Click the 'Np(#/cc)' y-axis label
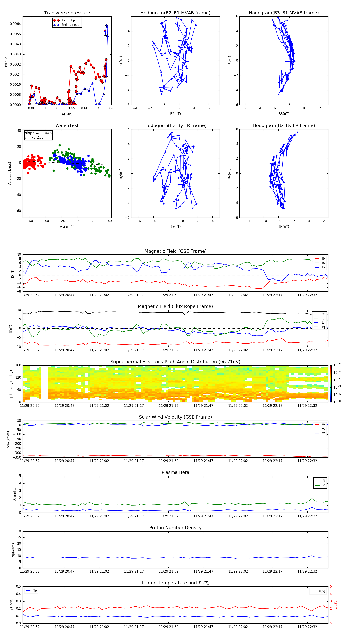Screen dimensions: 351x644 click(13, 550)
